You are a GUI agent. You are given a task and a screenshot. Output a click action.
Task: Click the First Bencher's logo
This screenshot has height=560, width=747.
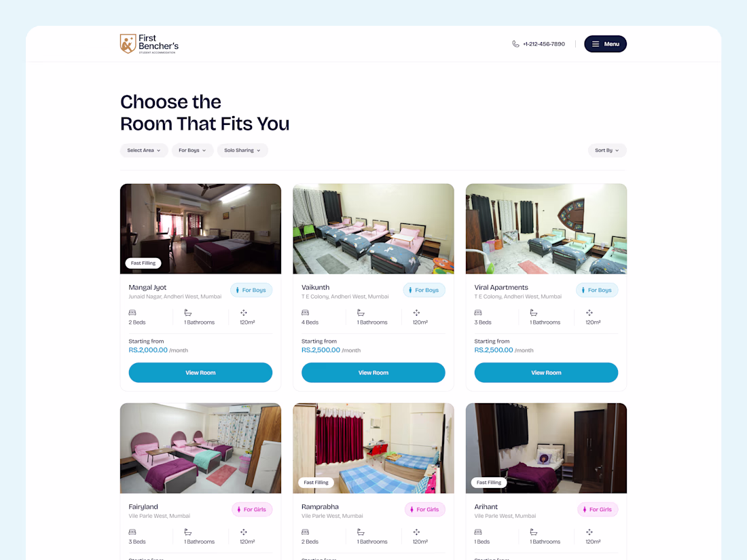[x=149, y=44]
